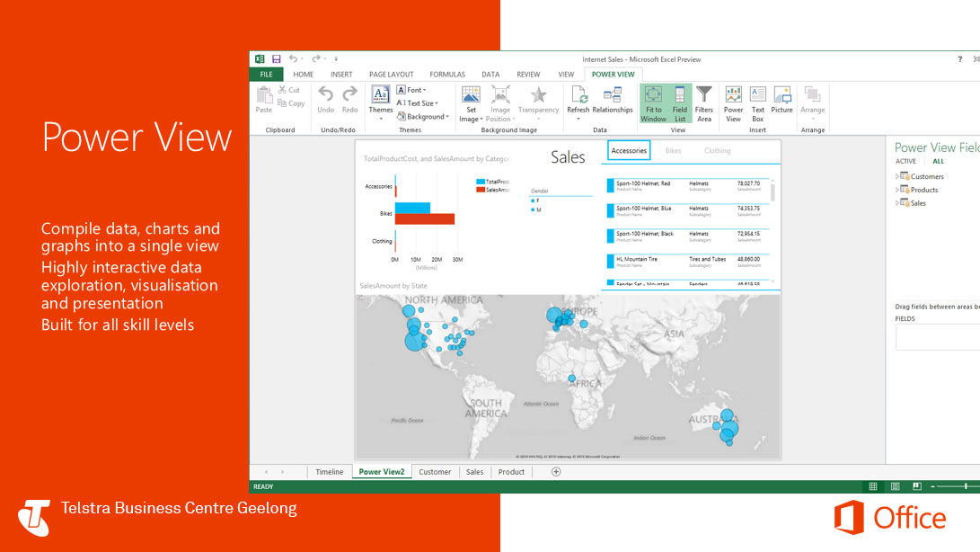Click the Transparency star icon
980x552 pixels.
click(x=538, y=95)
